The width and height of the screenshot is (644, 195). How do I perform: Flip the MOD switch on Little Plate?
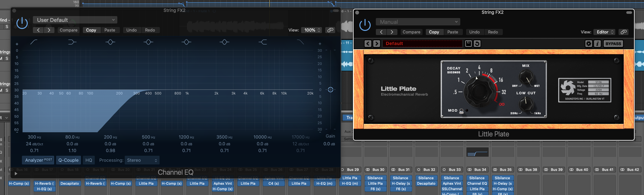462,111
